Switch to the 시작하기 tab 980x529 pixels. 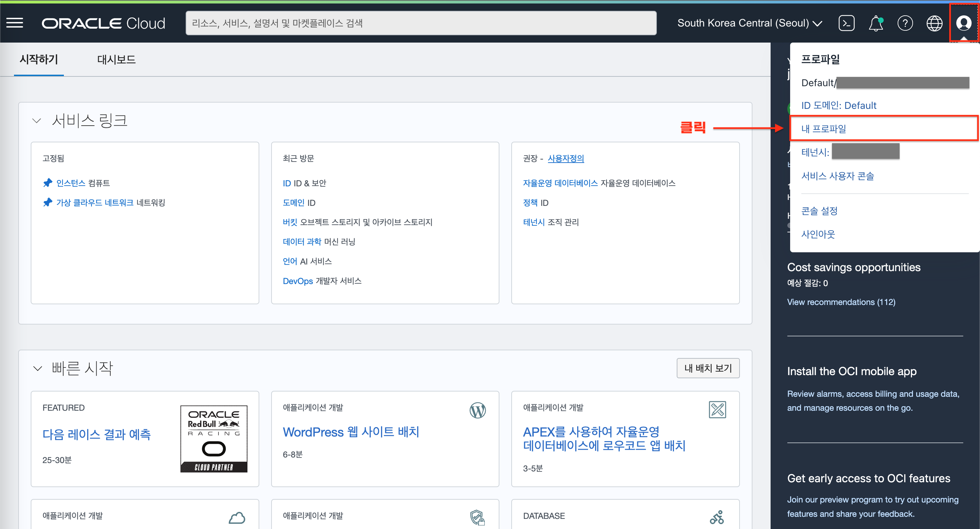(x=39, y=60)
